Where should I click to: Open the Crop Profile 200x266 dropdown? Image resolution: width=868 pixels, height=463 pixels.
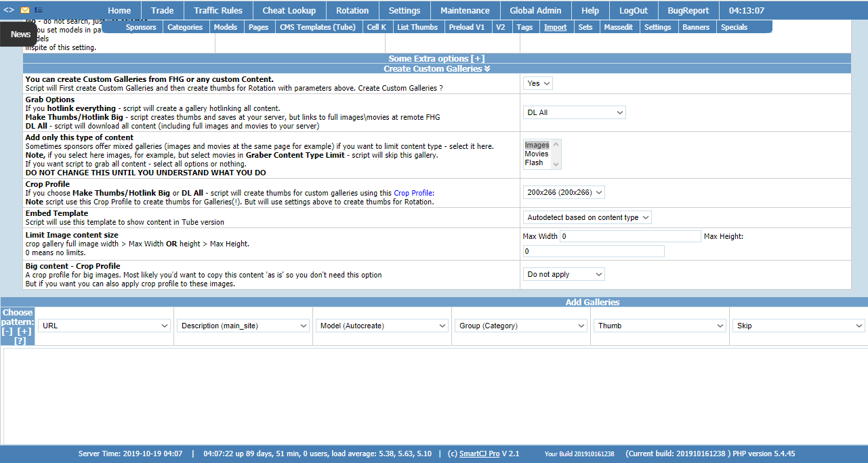point(564,192)
